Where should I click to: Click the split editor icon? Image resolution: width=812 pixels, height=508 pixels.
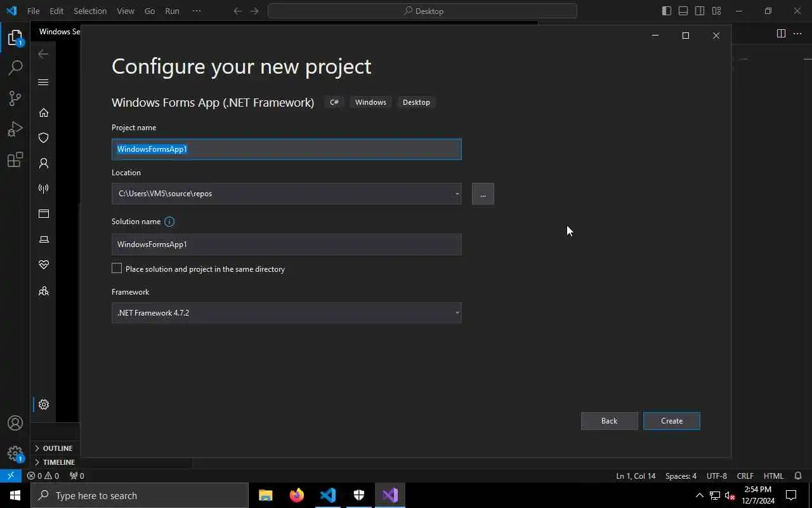click(781, 34)
